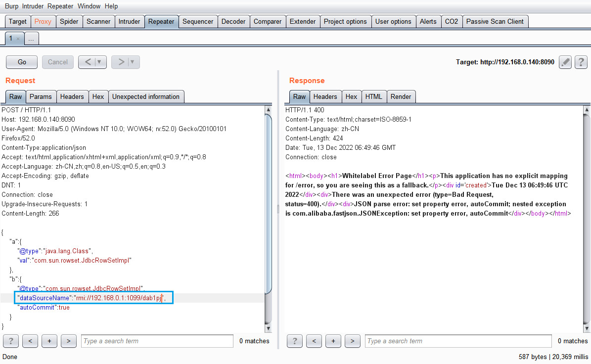
Task: Click the Target URL label text
Action: coord(505,62)
